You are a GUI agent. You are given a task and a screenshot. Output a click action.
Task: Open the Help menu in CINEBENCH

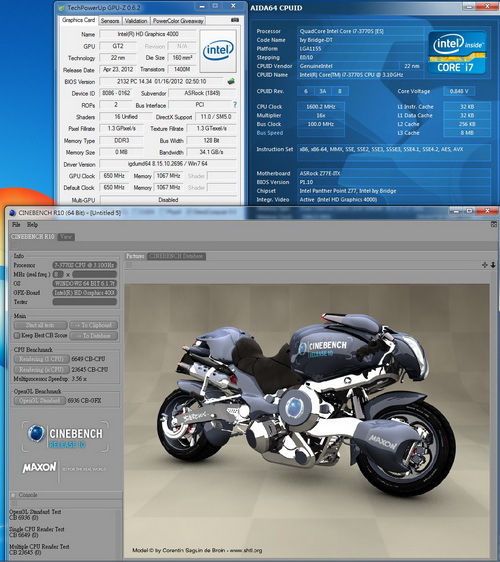32,225
